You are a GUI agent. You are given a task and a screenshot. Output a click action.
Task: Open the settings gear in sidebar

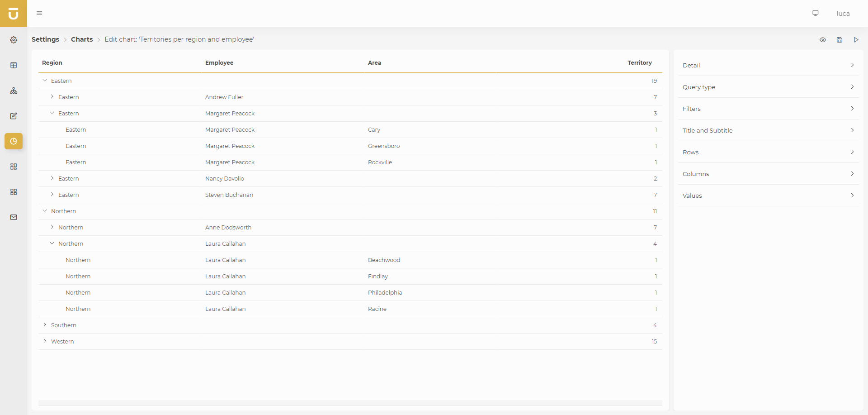coord(14,40)
